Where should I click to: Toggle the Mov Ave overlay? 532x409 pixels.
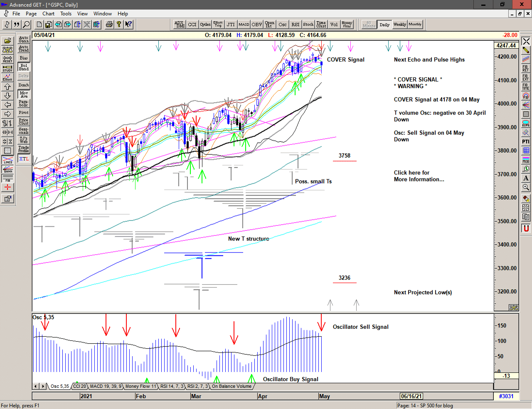[x=24, y=94]
